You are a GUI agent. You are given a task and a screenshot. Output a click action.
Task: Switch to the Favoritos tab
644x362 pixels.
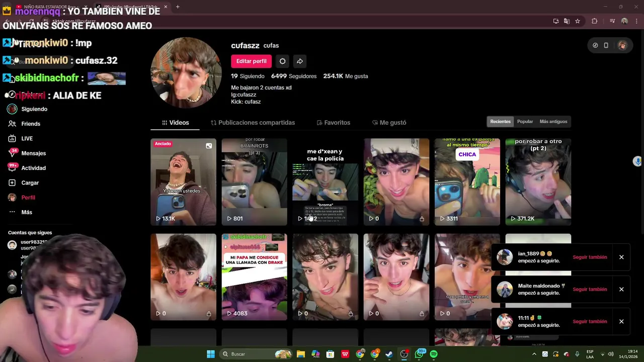(333, 123)
